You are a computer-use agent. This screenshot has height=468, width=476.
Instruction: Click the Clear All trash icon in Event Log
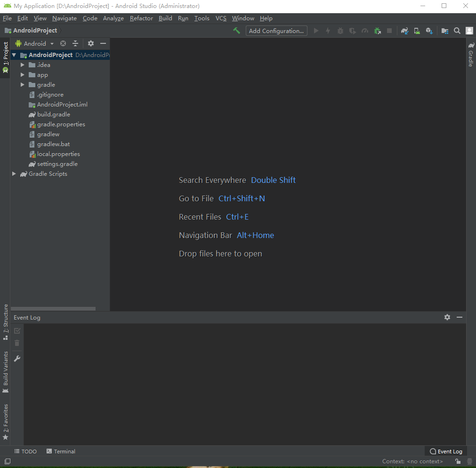tap(17, 343)
